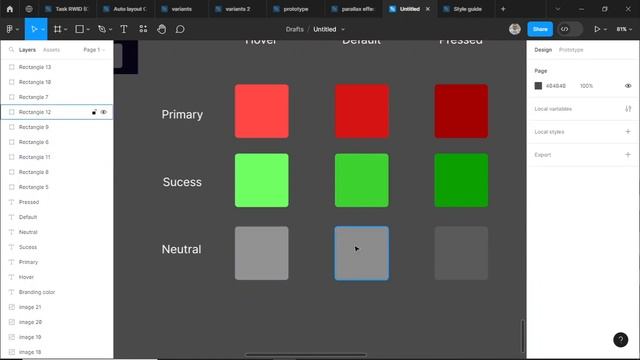
Task: Close the Untitled tab
Action: [428, 9]
